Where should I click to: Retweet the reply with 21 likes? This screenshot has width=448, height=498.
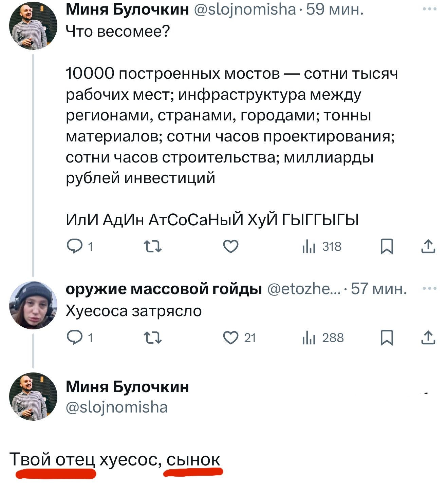(x=153, y=338)
